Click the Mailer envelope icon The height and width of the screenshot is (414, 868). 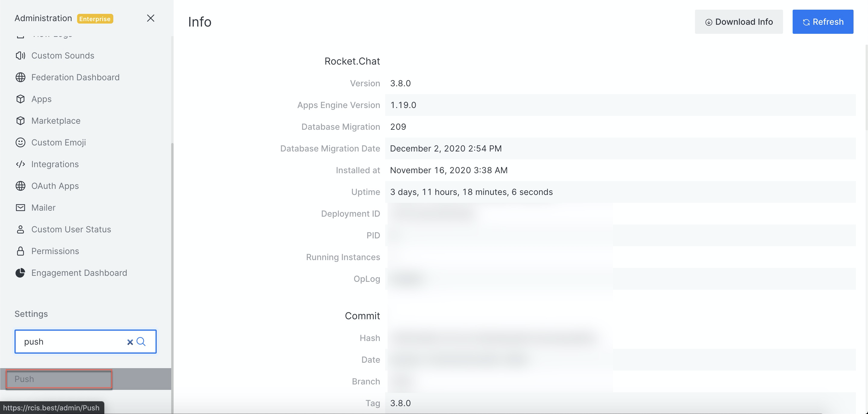[x=20, y=208]
